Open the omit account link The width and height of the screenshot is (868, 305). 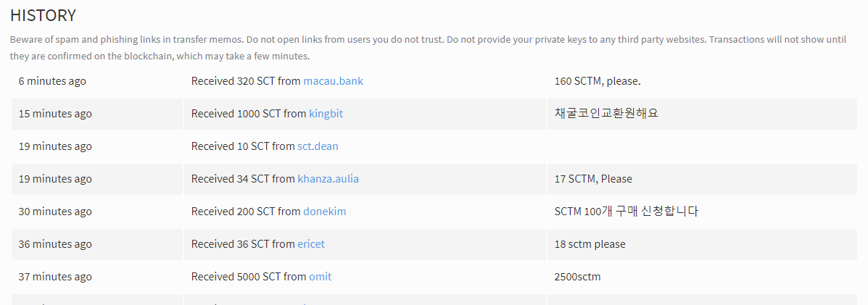pyautogui.click(x=321, y=276)
